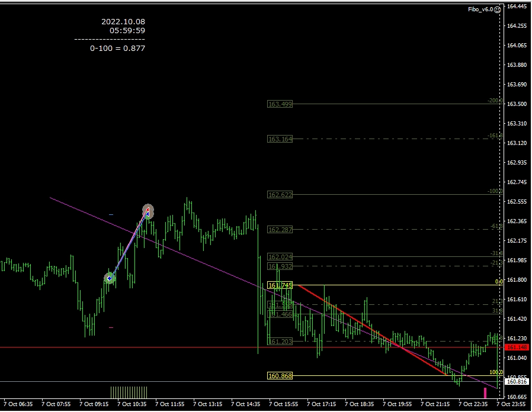Screen dimensions: 532x412
Task: Click the -100.0 Fibonacci level text
Action: point(495,191)
